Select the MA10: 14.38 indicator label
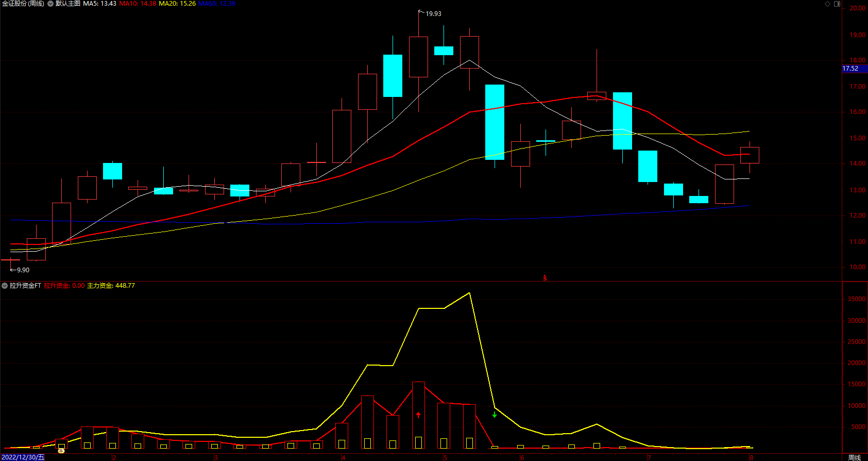 tap(138, 4)
